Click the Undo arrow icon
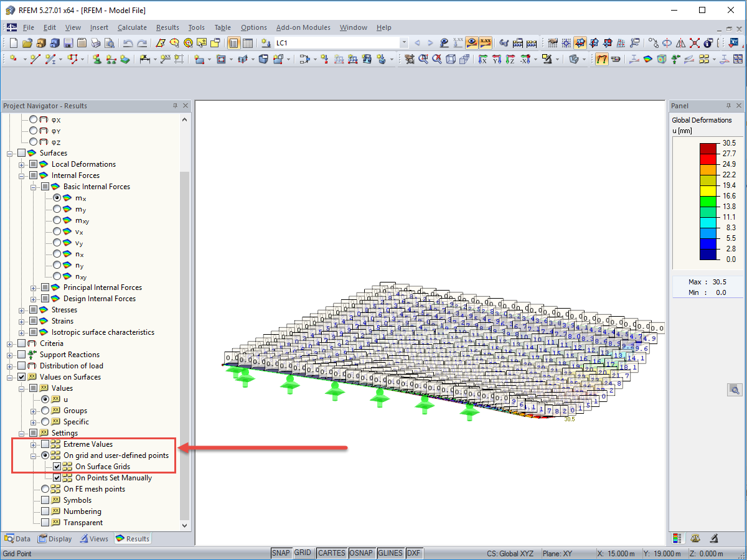This screenshot has height=560, width=747. (128, 43)
